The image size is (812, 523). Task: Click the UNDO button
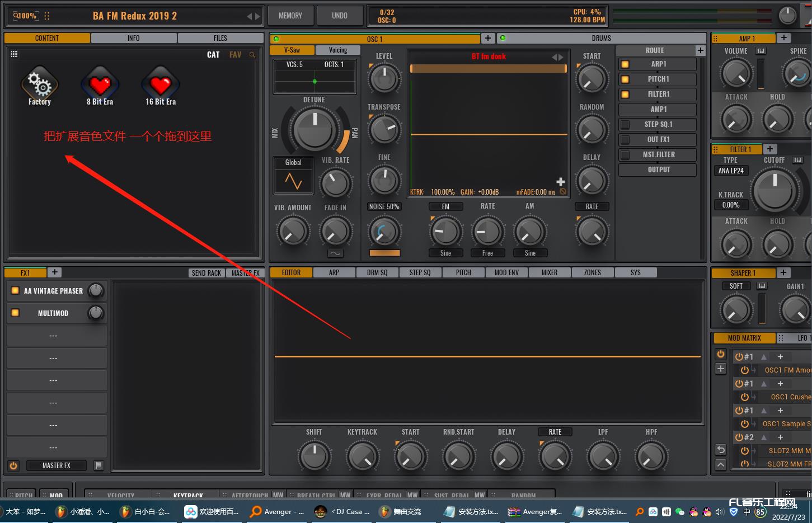point(339,16)
